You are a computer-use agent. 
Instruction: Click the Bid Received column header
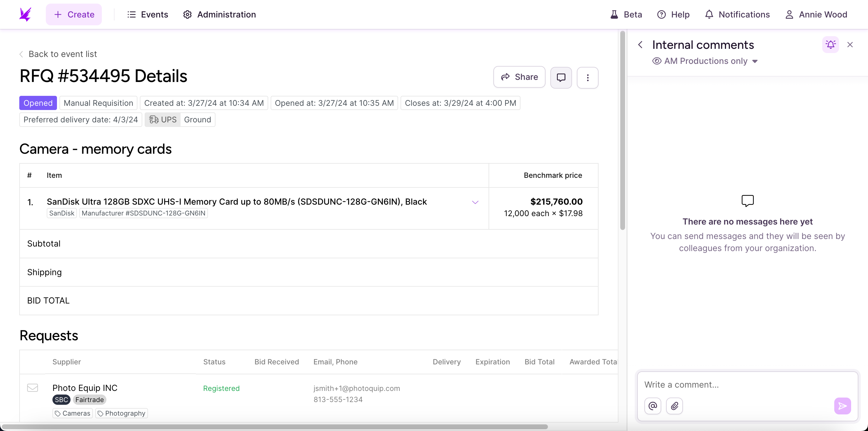tap(277, 362)
